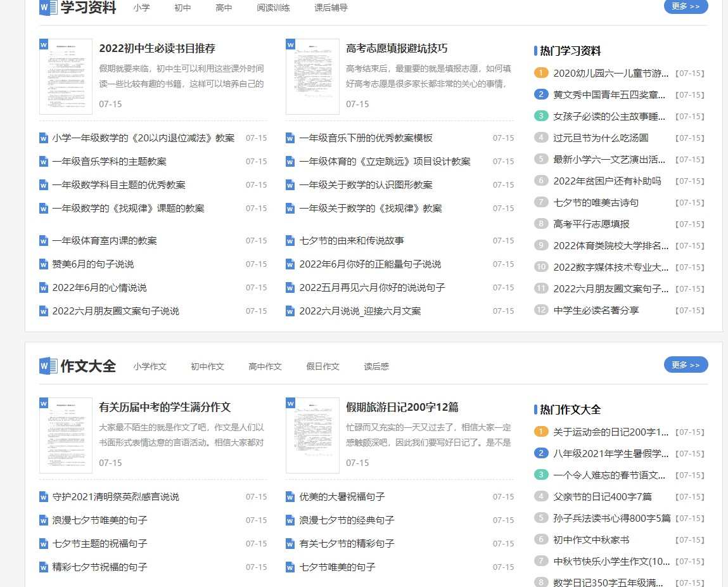This screenshot has width=728, height=587.
Task: Click document icon beside 一年级体育室内课的教案
Action: point(44,240)
